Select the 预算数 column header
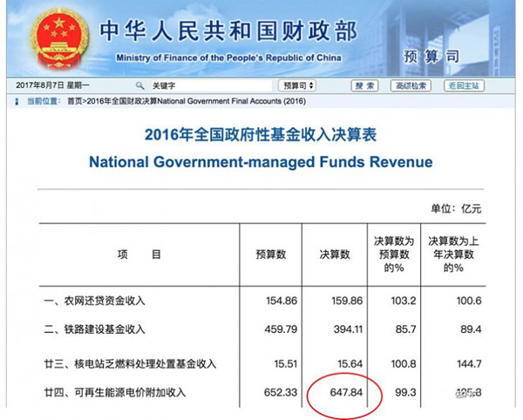This screenshot has width=523, height=420. tap(272, 254)
